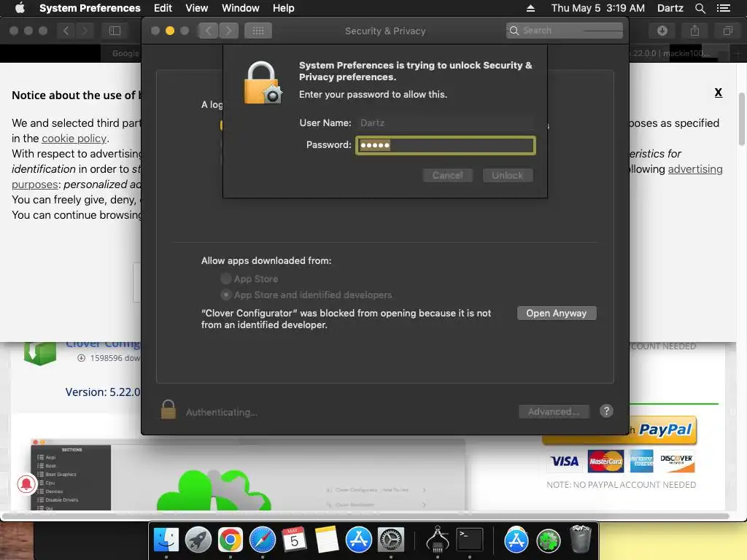Click Open Anyway for Clover Configurator

[x=557, y=314]
